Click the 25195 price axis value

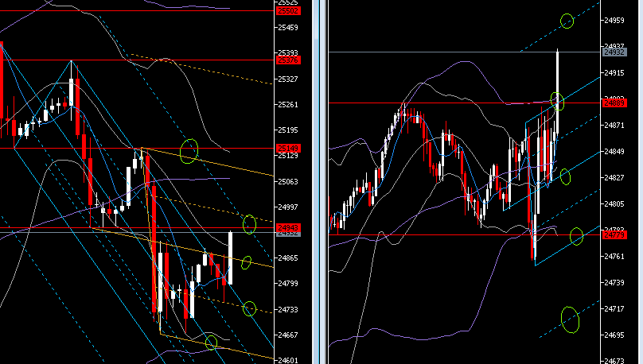coord(288,130)
